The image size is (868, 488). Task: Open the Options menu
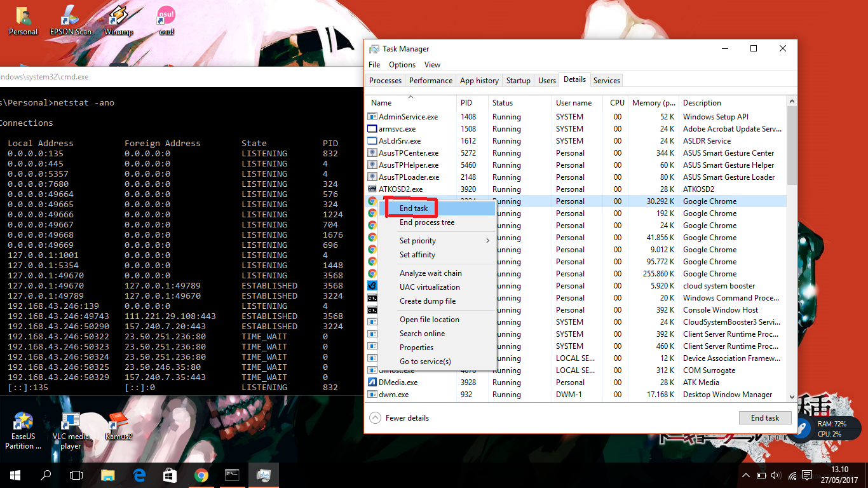point(402,65)
